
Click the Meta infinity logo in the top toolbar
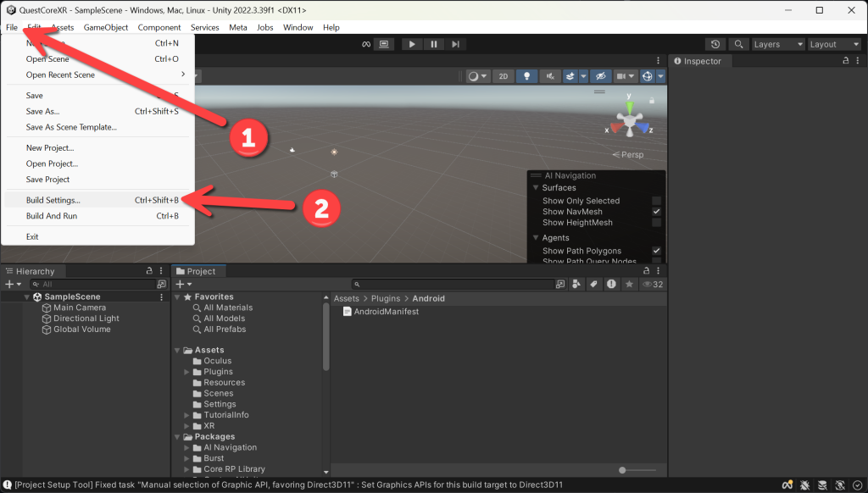tap(366, 44)
